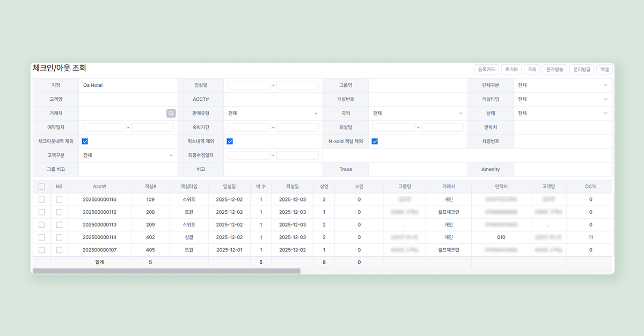Open the 단체구분 dropdown
Image resolution: width=644 pixels, height=336 pixels.
pos(562,85)
